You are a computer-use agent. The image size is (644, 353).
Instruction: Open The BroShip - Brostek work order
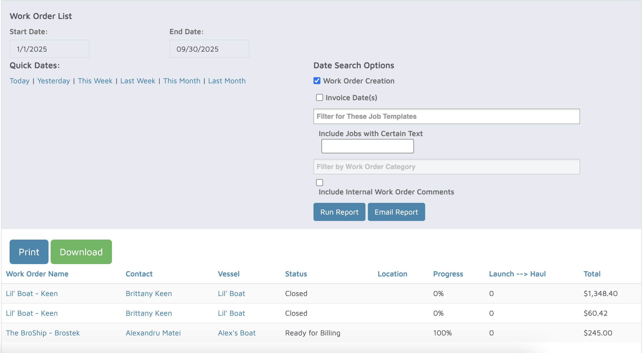[43, 333]
